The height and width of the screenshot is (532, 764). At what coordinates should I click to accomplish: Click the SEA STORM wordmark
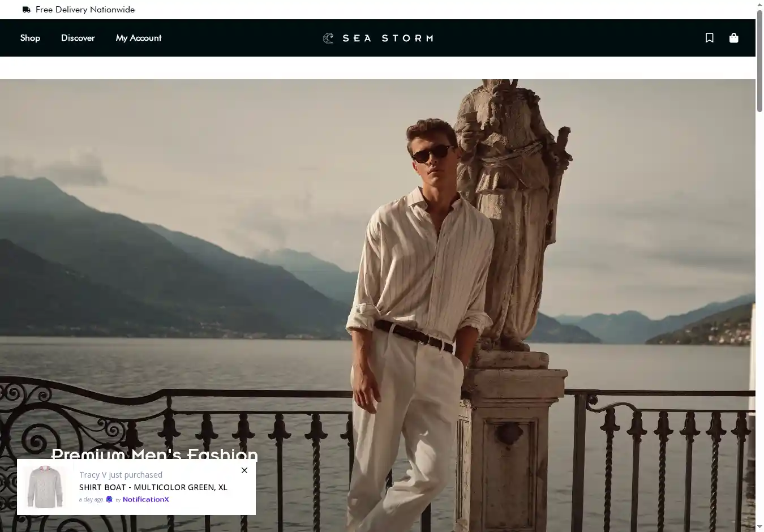[x=388, y=38]
